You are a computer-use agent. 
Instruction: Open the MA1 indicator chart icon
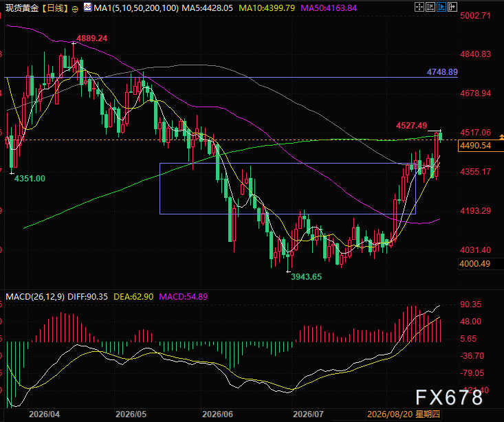coord(87,7)
